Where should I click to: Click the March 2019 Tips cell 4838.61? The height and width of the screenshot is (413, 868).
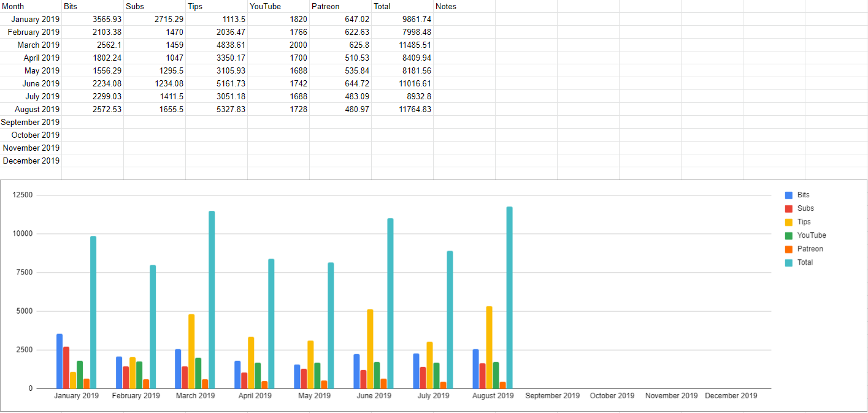click(x=217, y=45)
